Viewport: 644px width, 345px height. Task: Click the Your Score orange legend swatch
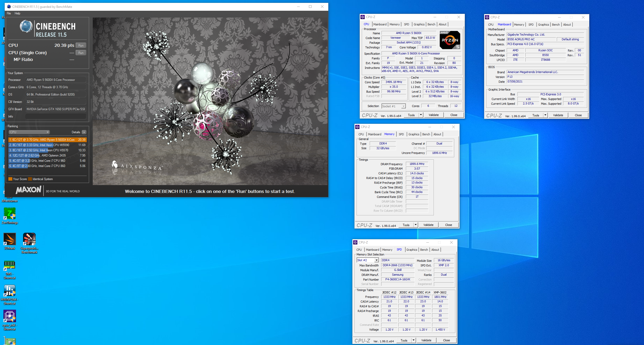10,179
